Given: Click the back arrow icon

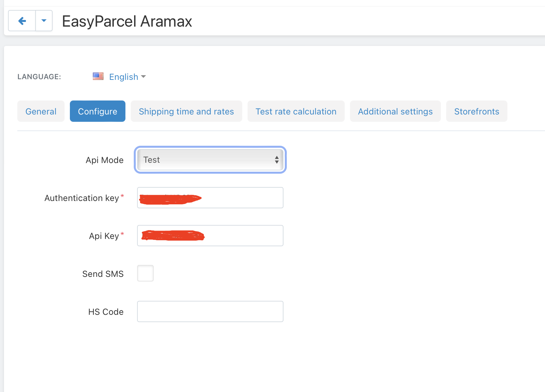Looking at the screenshot, I should click(21, 21).
